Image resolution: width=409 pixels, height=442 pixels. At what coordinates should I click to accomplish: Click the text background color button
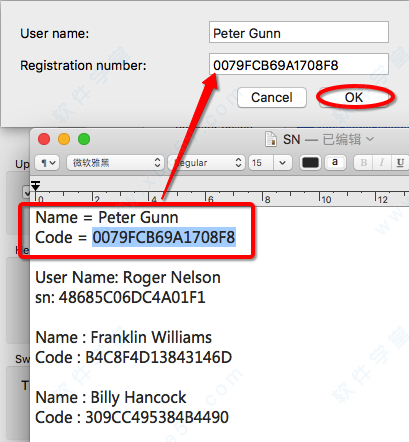(335, 163)
